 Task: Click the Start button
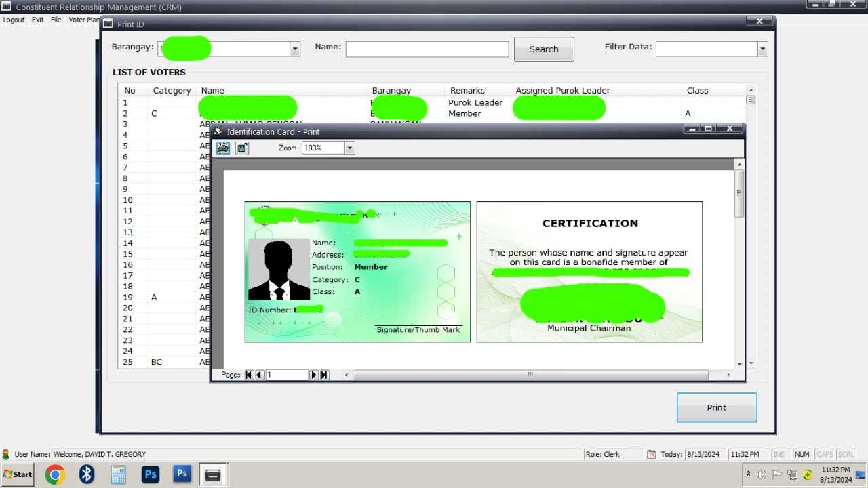pos(18,474)
